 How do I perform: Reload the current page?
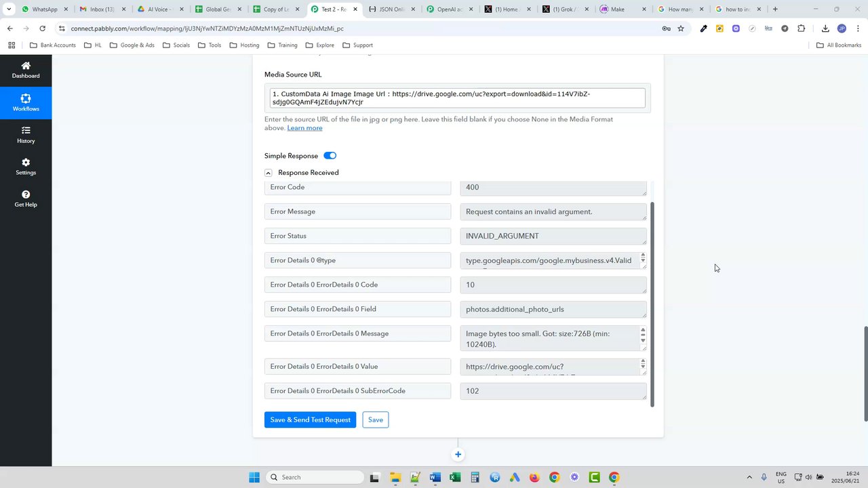pos(42,28)
